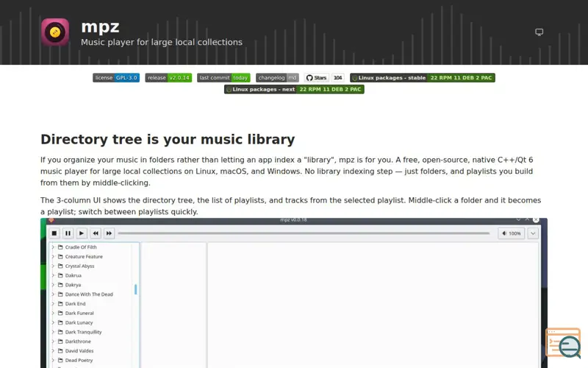Click the mpz window close button
This screenshot has height=368, width=588.
click(x=536, y=219)
